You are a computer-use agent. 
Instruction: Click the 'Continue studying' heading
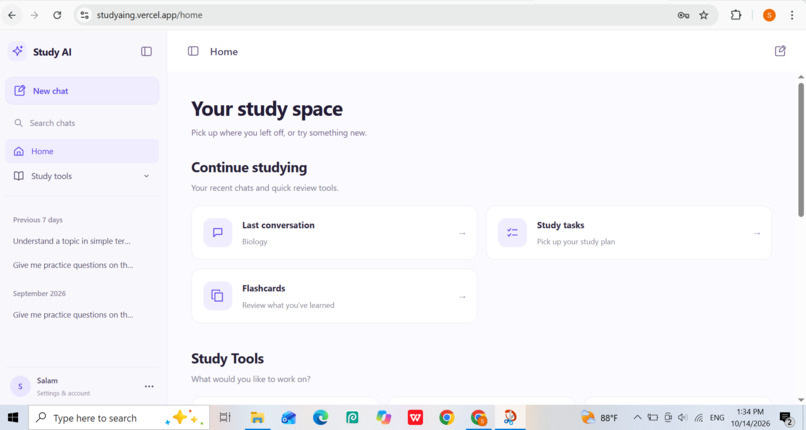tap(249, 167)
